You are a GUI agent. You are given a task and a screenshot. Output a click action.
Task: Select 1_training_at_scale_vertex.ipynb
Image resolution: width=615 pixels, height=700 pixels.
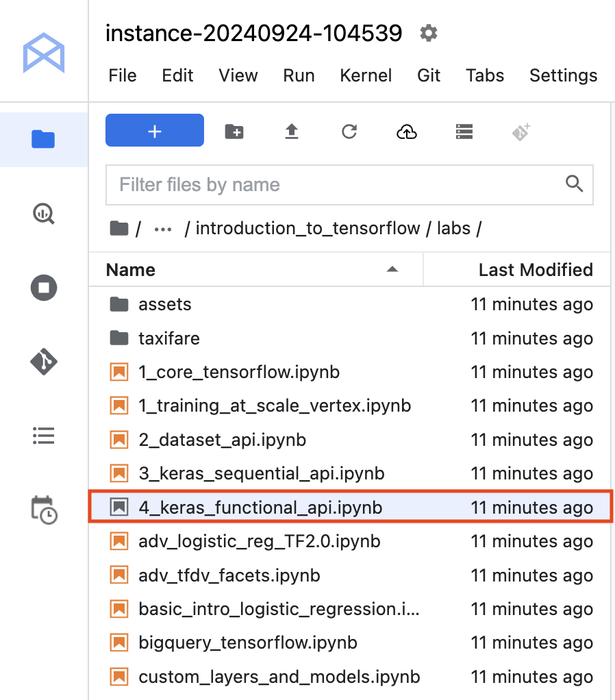point(350,405)
